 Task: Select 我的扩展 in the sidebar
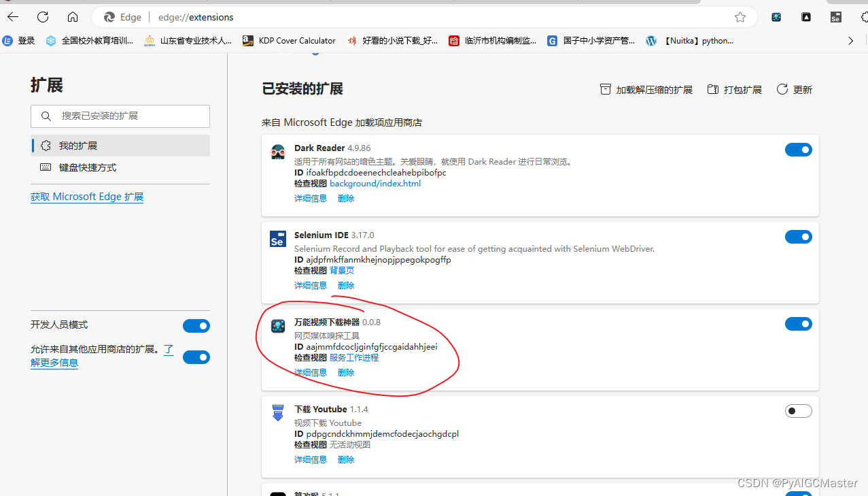click(x=120, y=146)
